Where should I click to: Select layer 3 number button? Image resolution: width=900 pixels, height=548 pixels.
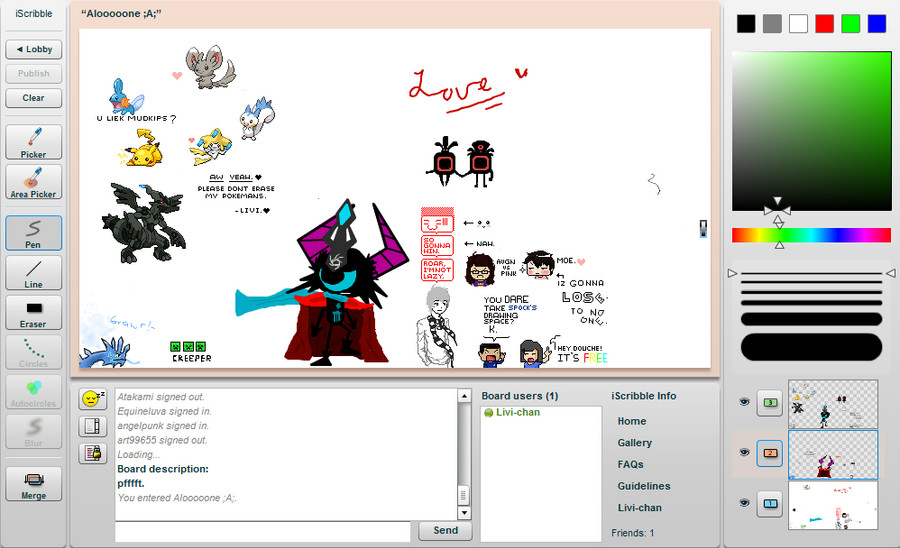(770, 403)
